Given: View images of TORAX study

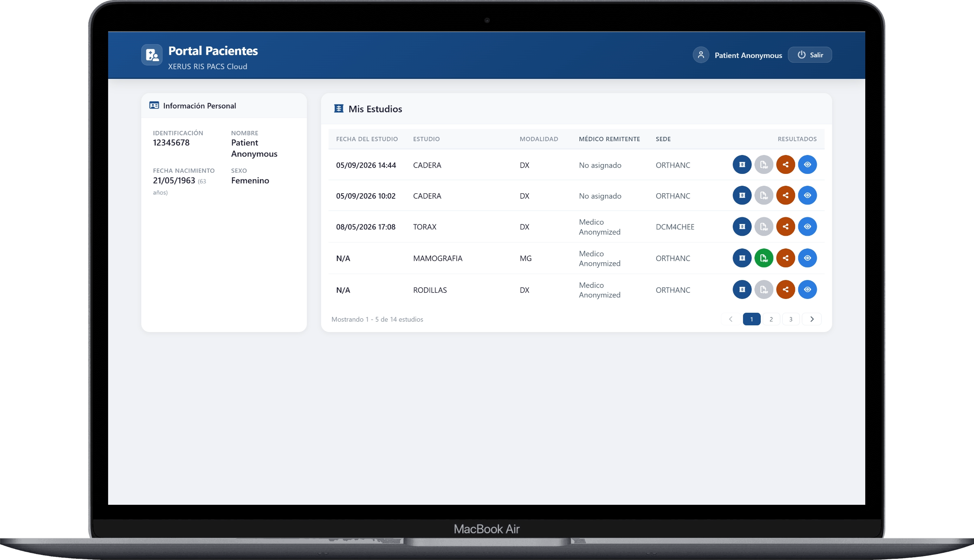Looking at the screenshot, I should pyautogui.click(x=807, y=227).
